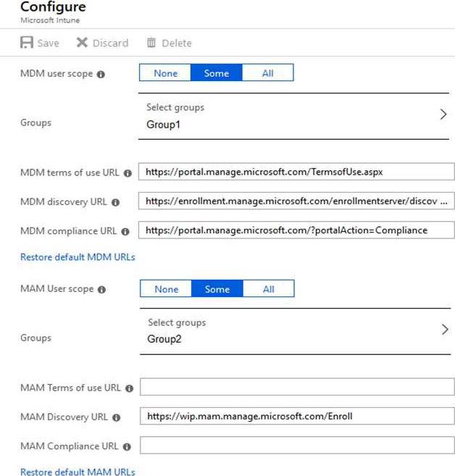Set MDM user scope to None
The image size is (455, 476).
pyautogui.click(x=165, y=73)
